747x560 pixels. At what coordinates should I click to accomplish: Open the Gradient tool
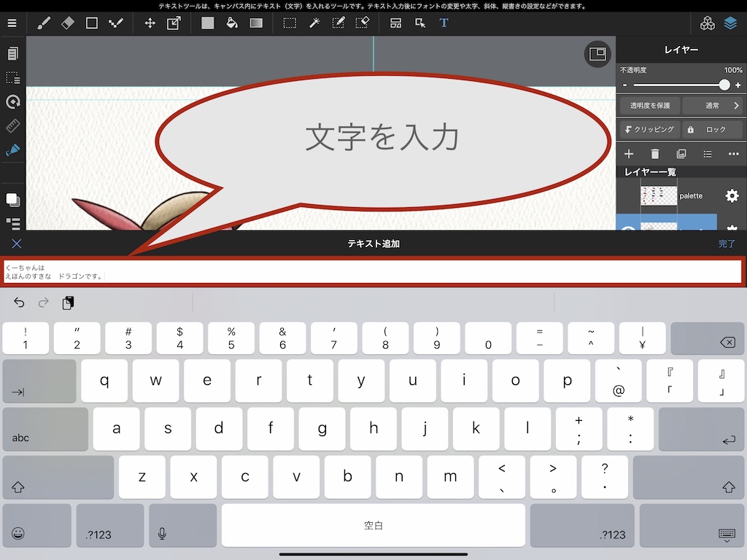[256, 23]
